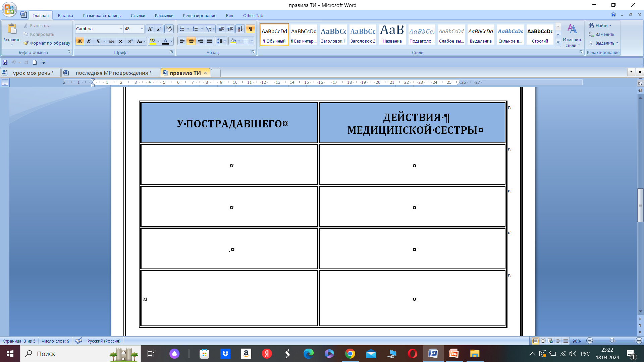The image size is (644, 362).
Task: Open the Borders dropdown arrow
Action: click(x=252, y=41)
